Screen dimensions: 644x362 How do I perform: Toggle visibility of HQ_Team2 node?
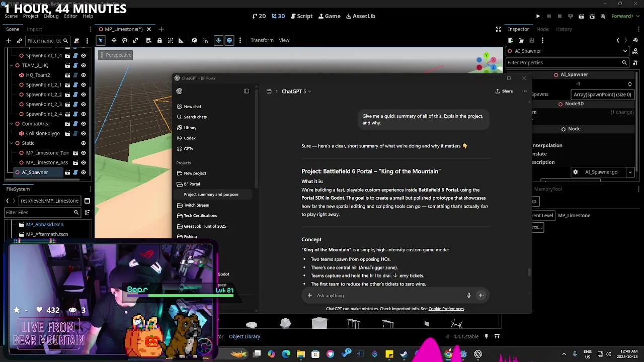pyautogui.click(x=84, y=75)
